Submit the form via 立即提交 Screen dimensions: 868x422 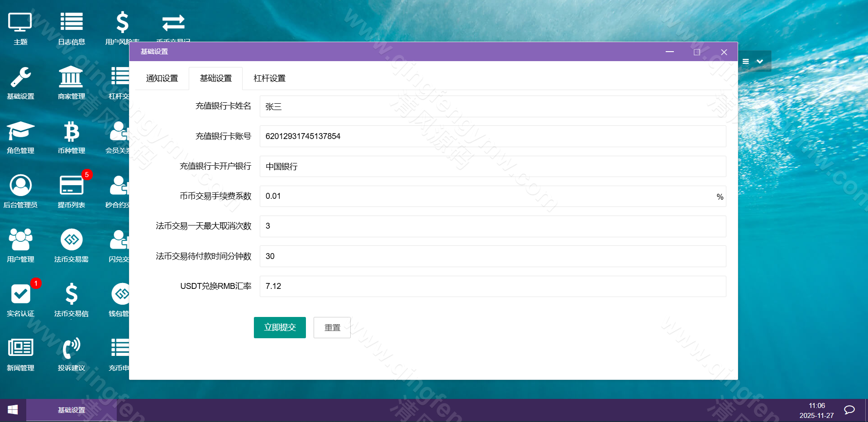point(279,327)
